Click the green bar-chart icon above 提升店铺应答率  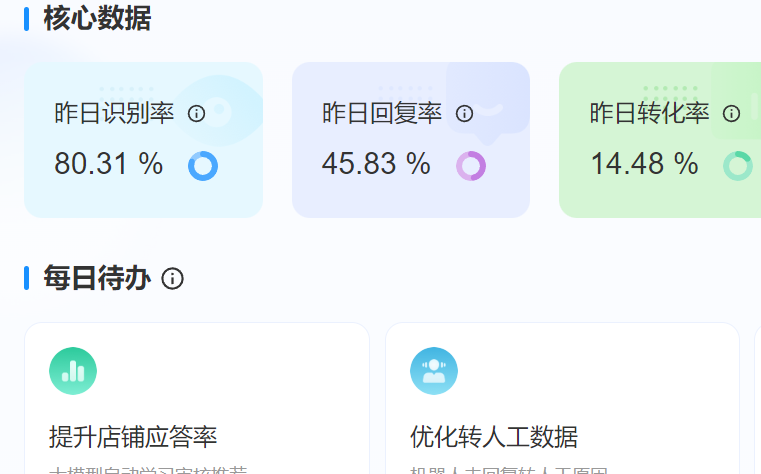[x=73, y=371]
